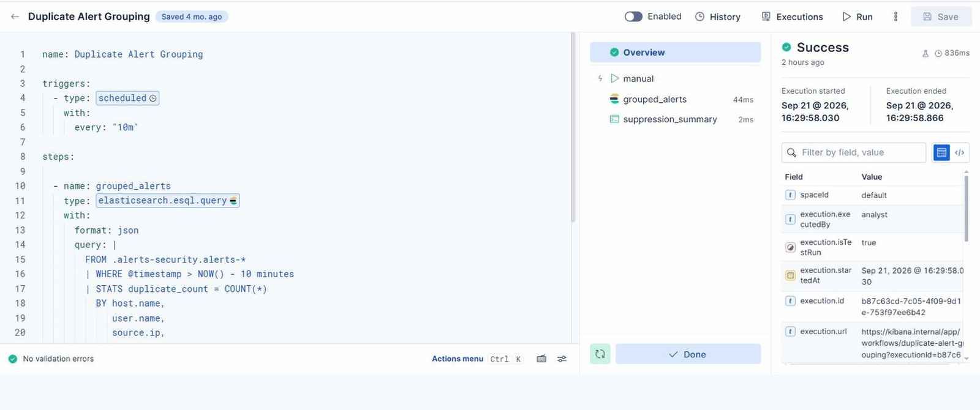Click the execution.isTestRun boolean type icon
Viewport: 980px width, 410px height.
click(x=790, y=247)
